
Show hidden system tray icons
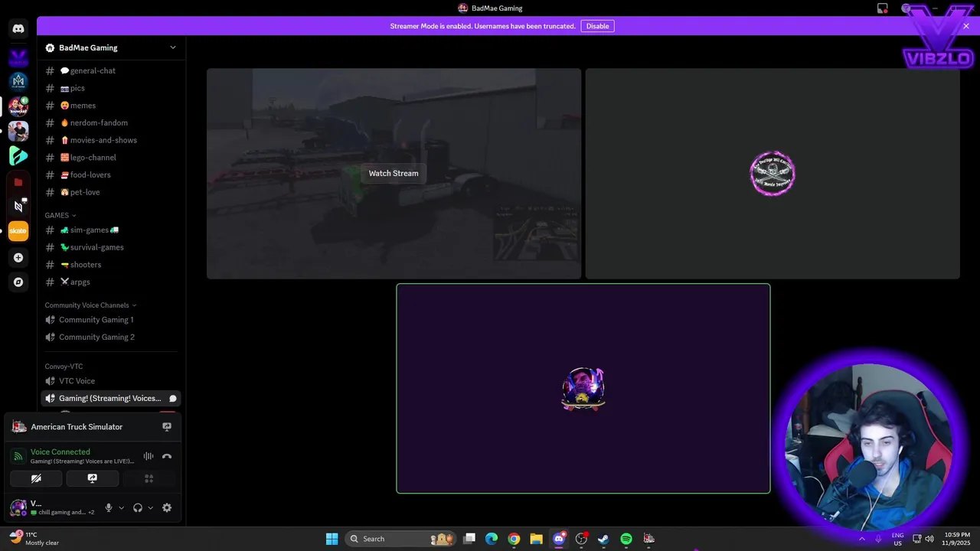tap(862, 539)
